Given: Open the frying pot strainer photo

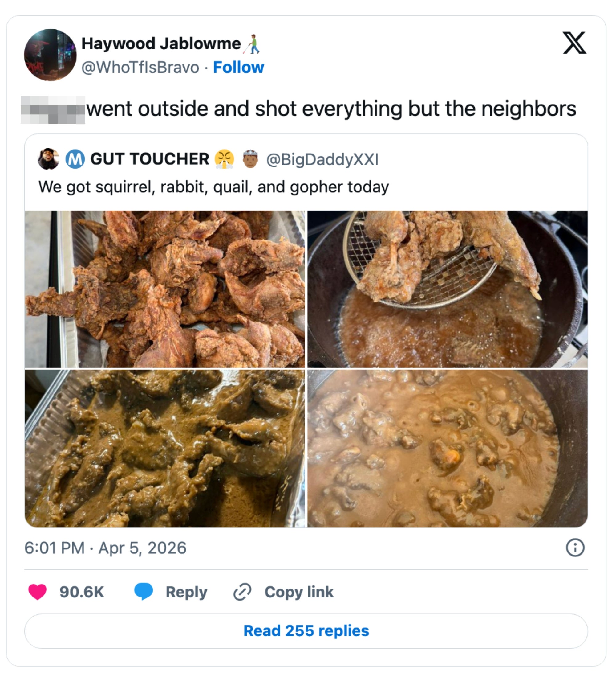Looking at the screenshot, I should click(447, 289).
